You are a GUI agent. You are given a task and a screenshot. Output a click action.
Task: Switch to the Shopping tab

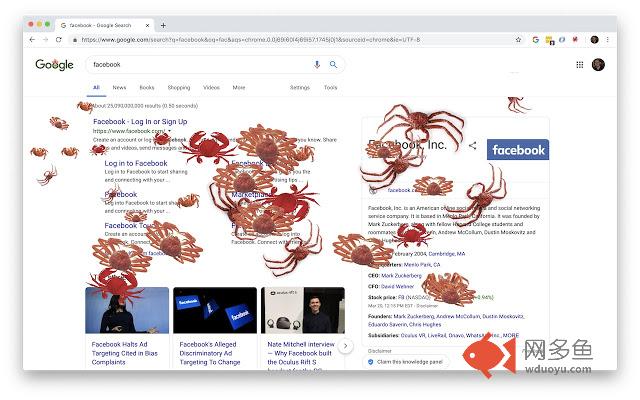coord(179,87)
